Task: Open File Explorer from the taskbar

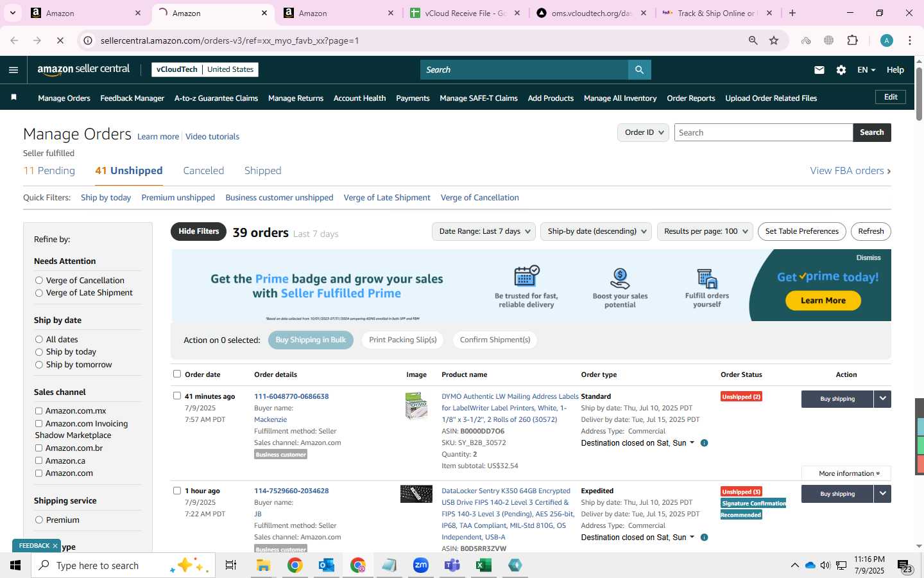Action: pos(263,565)
